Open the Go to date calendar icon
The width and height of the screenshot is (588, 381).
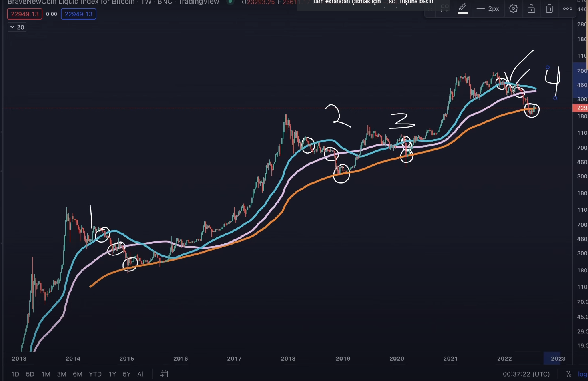(x=164, y=374)
